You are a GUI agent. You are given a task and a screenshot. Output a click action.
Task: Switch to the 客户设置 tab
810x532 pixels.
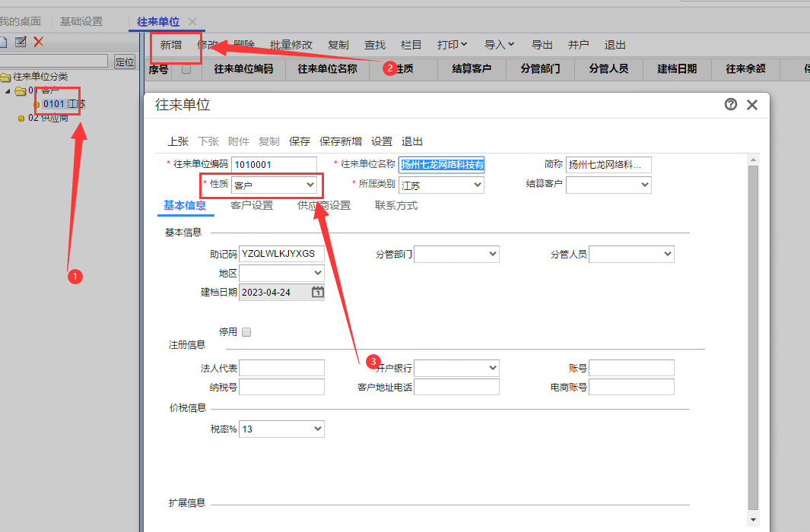(x=252, y=205)
